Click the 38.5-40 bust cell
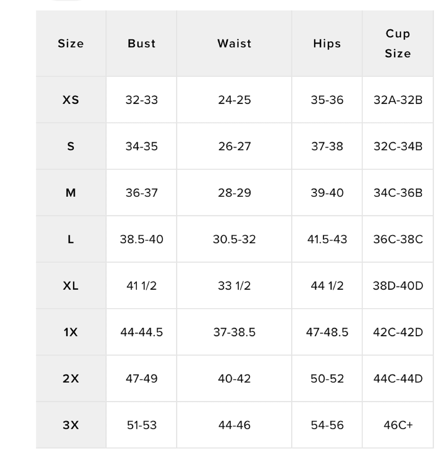The height and width of the screenshot is (476, 448). click(x=141, y=239)
